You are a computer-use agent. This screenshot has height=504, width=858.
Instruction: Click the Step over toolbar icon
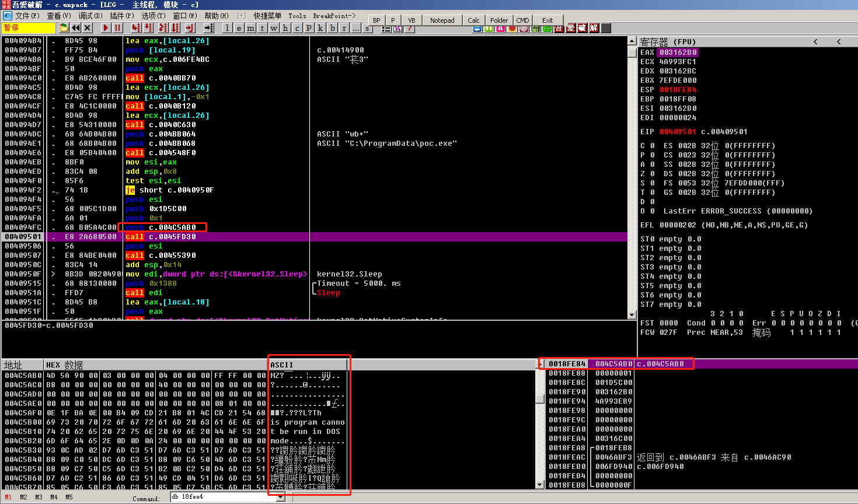(148, 27)
